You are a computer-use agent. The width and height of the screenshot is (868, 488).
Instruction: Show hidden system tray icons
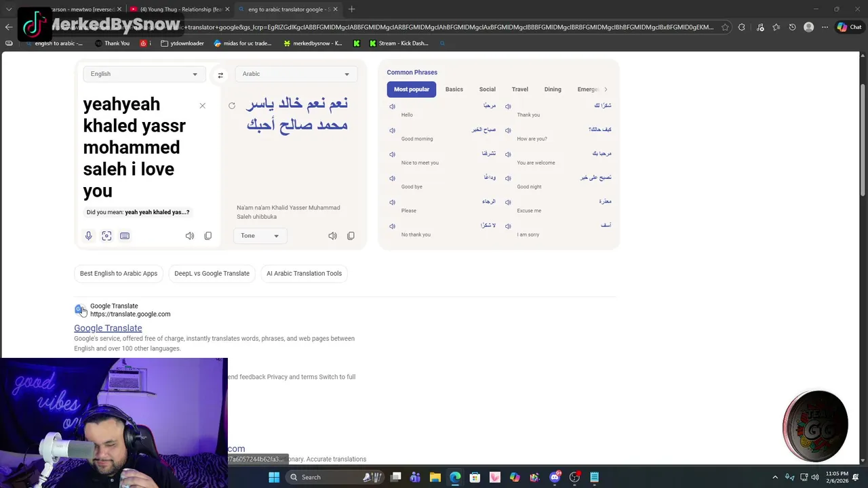tap(775, 477)
